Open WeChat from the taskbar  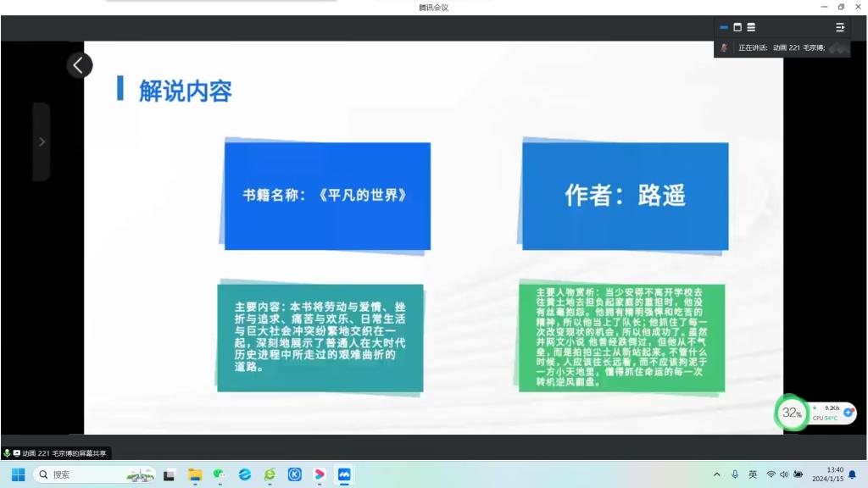coord(220,474)
